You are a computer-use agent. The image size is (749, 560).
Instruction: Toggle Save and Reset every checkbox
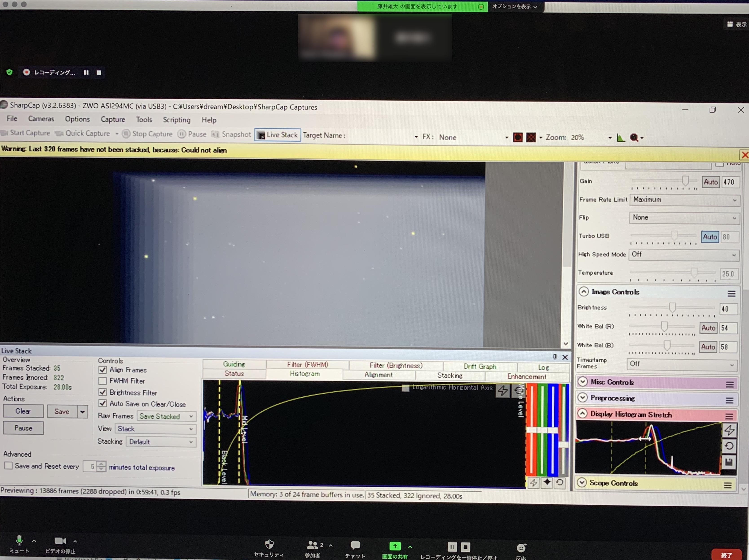click(x=9, y=466)
